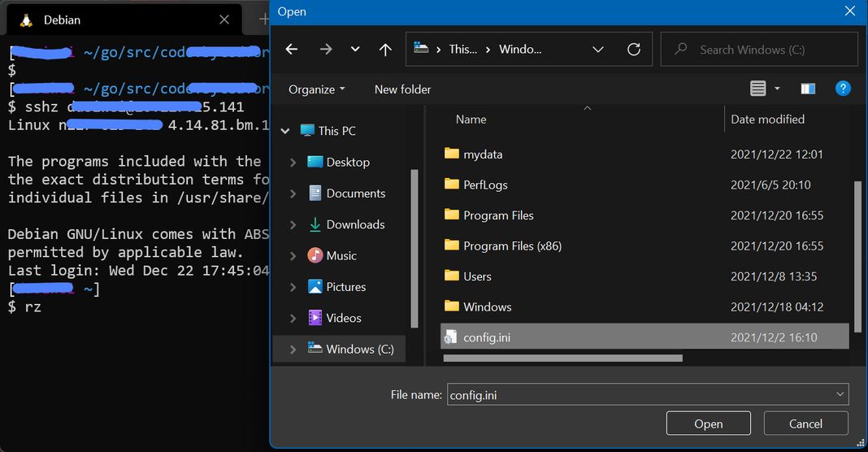Image resolution: width=868 pixels, height=452 pixels.
Task: Expand the Downloads tree node
Action: click(x=293, y=224)
